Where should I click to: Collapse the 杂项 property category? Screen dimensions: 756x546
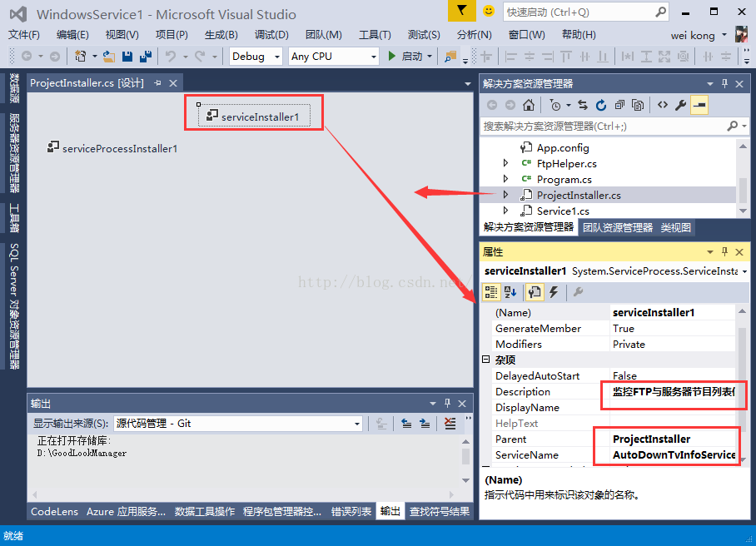tap(486, 360)
